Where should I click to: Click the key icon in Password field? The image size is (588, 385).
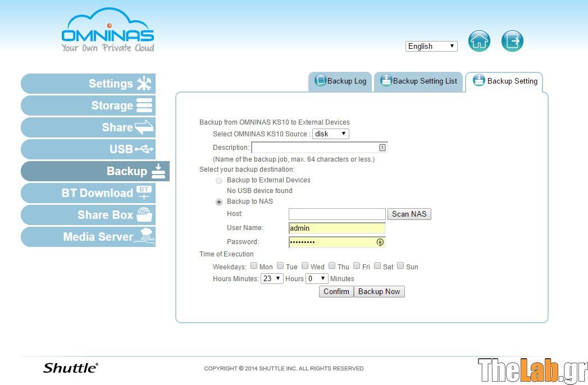[380, 242]
